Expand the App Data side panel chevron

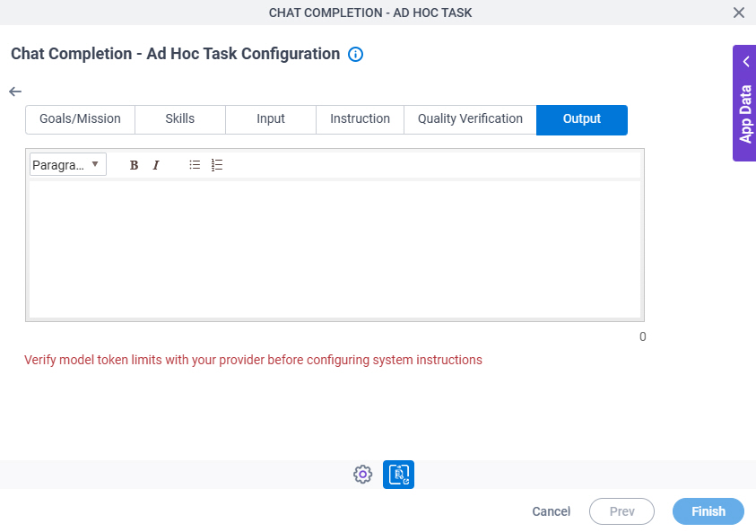pyautogui.click(x=746, y=62)
